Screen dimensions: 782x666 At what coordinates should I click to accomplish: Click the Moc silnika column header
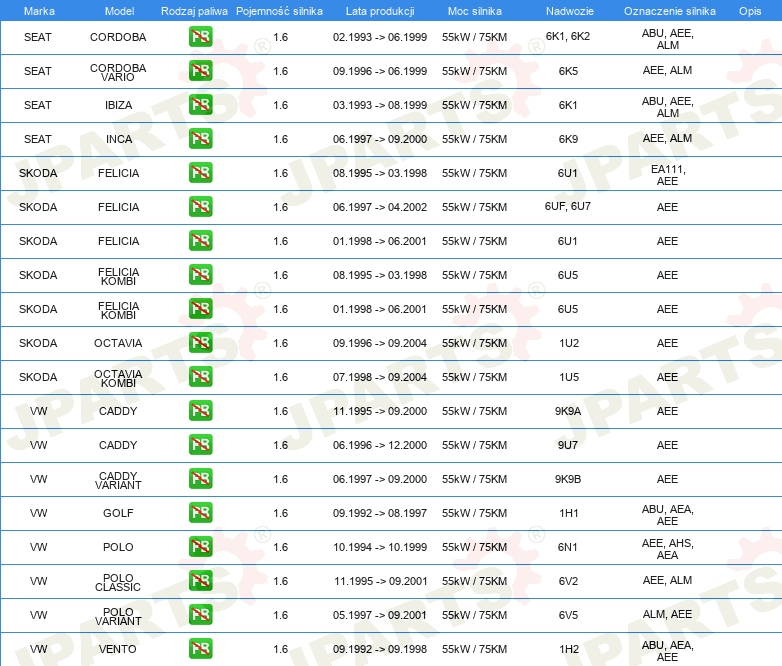475,11
